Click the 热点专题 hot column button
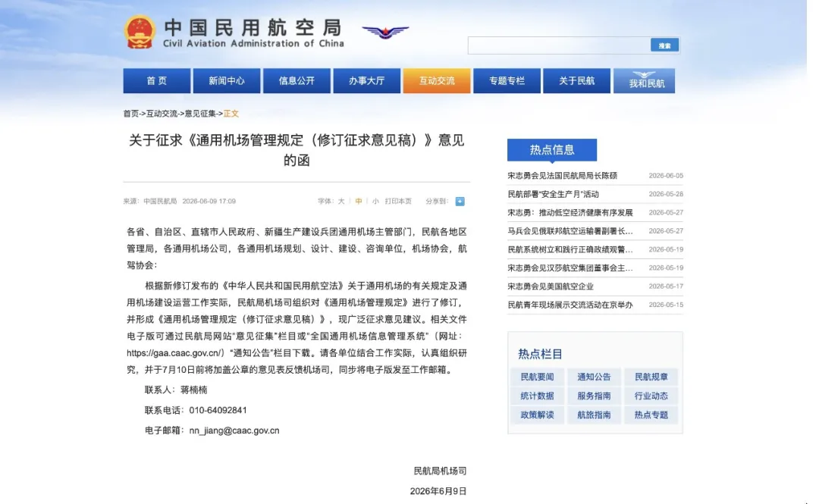Viewport: 819px width, 504px height. click(651, 415)
